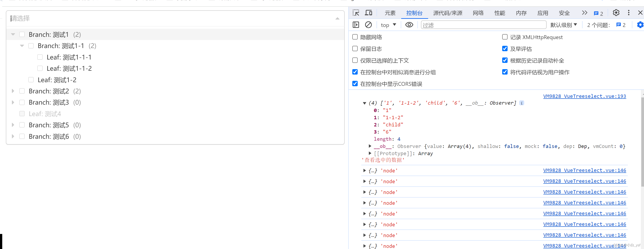The width and height of the screenshot is (644, 249).
Task: Switch to the 网络 tab
Action: point(478,13)
